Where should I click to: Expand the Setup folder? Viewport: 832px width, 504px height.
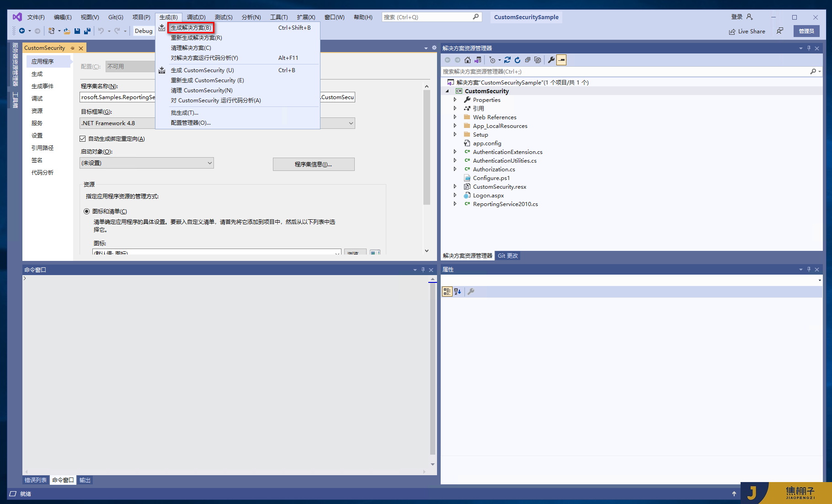click(455, 134)
